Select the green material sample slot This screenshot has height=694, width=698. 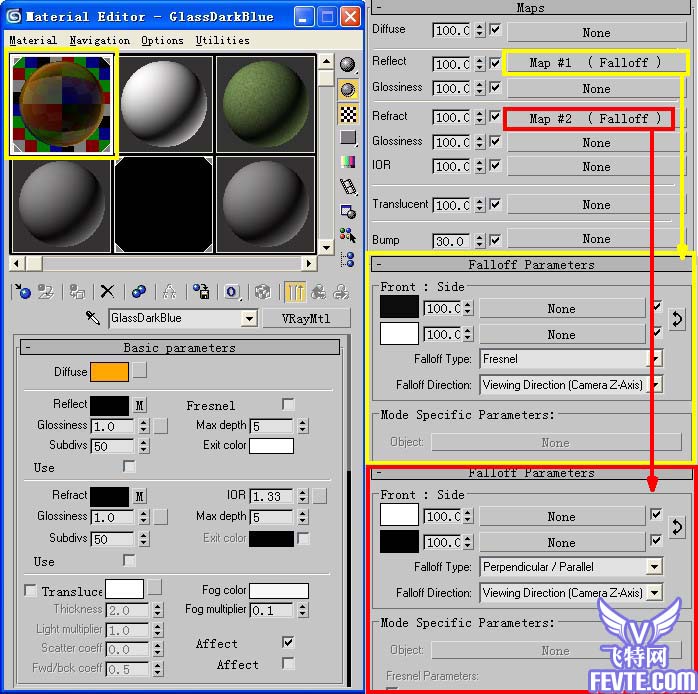click(266, 104)
